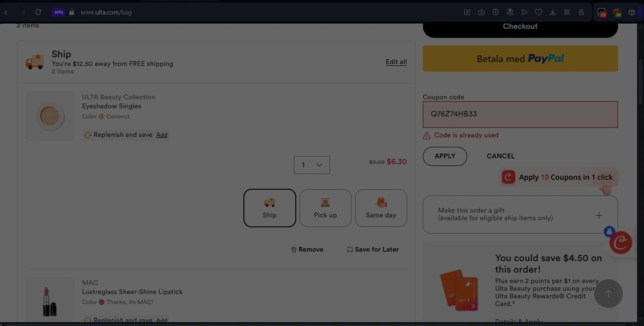
Task: Click the trash icon beside Remove
Action: tap(294, 250)
